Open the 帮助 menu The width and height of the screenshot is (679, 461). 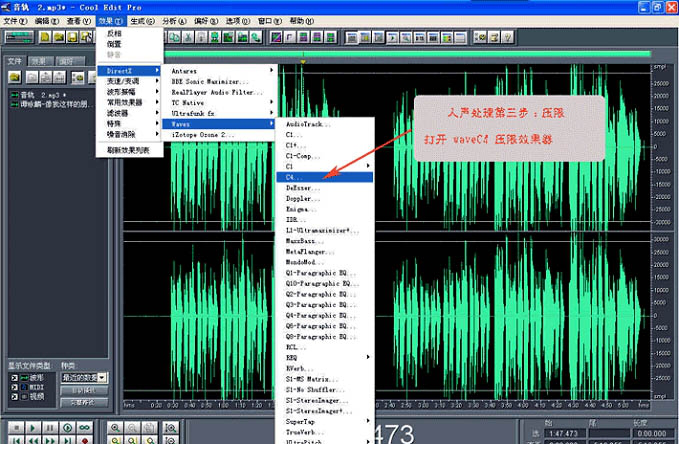301,21
